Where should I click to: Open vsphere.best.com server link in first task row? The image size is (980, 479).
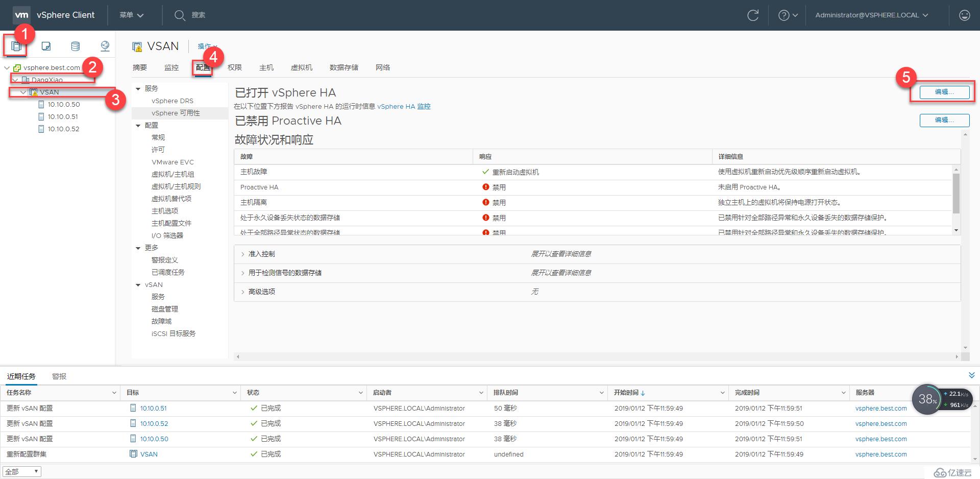[x=881, y=409]
